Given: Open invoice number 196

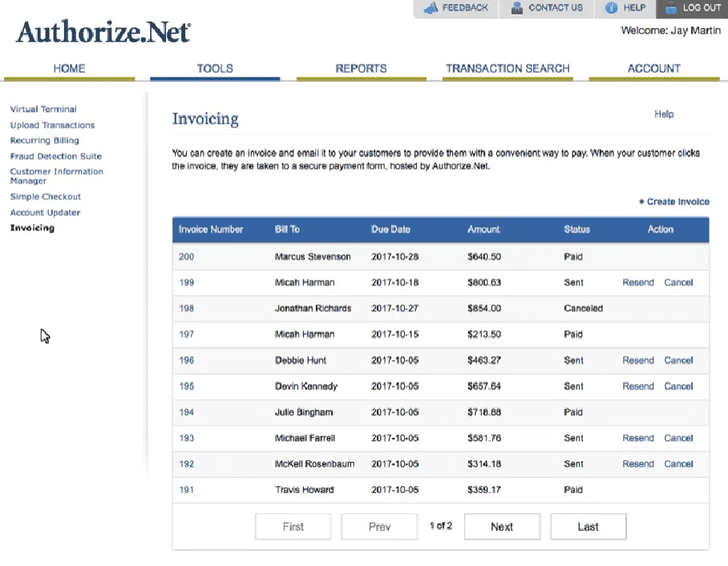Looking at the screenshot, I should pos(186,360).
